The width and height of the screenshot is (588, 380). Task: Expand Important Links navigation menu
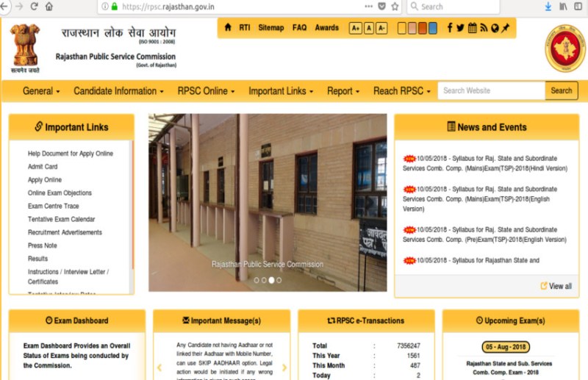coord(281,91)
